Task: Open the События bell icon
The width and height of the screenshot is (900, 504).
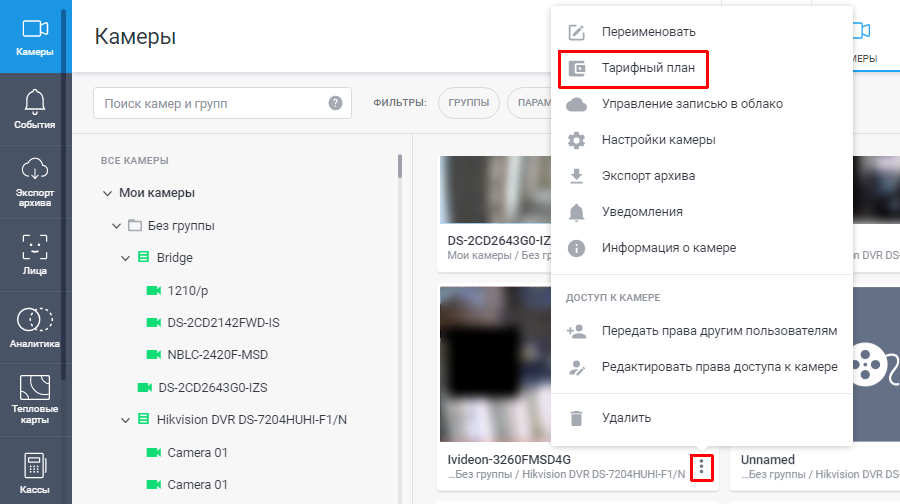Action: 34,101
